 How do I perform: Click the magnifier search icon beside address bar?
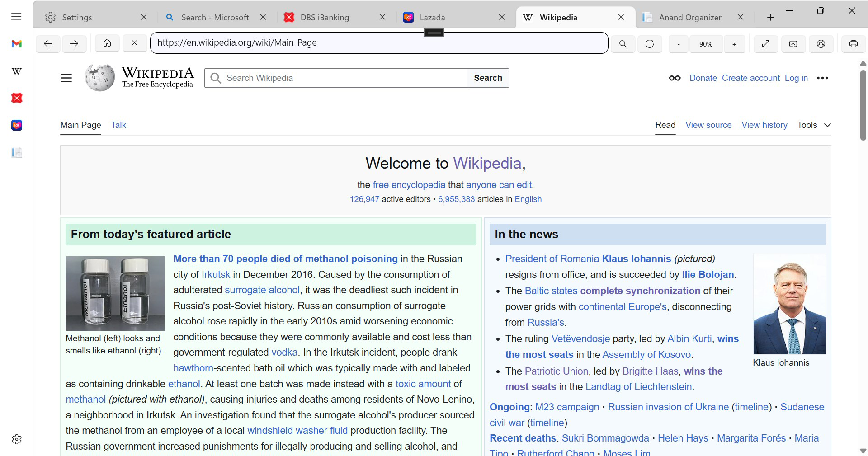[623, 44]
